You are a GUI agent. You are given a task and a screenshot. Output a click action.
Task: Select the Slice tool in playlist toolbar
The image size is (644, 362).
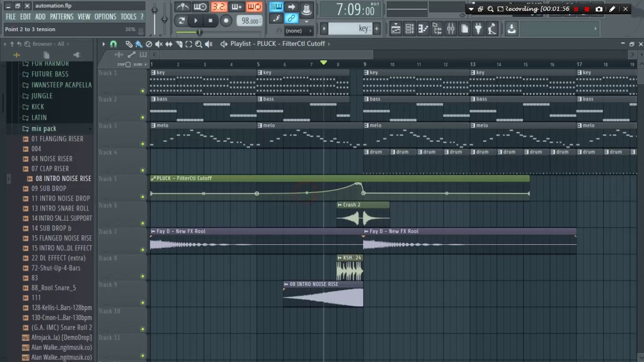pyautogui.click(x=179, y=44)
